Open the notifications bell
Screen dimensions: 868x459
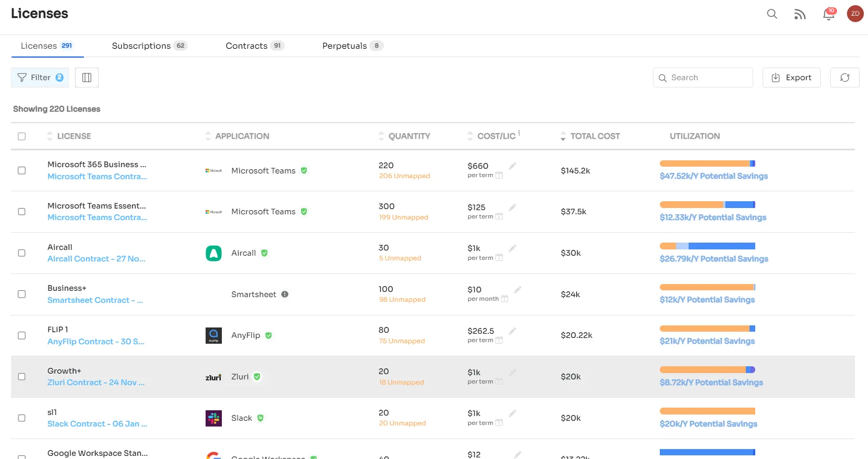[x=829, y=14]
